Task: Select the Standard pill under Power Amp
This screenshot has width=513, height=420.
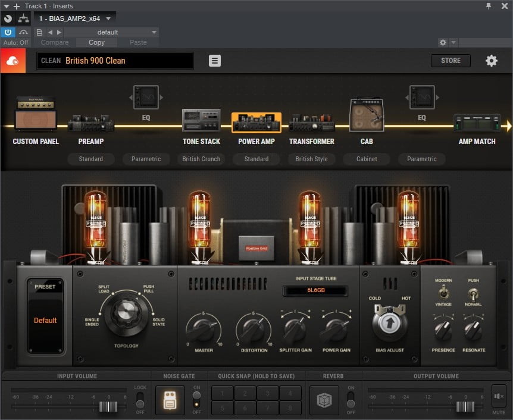Action: click(x=256, y=159)
